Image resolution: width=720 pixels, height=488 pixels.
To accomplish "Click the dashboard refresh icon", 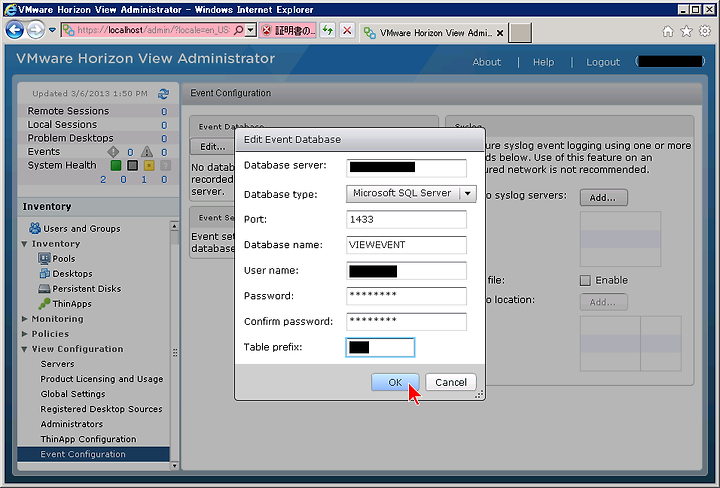I will [x=163, y=94].
